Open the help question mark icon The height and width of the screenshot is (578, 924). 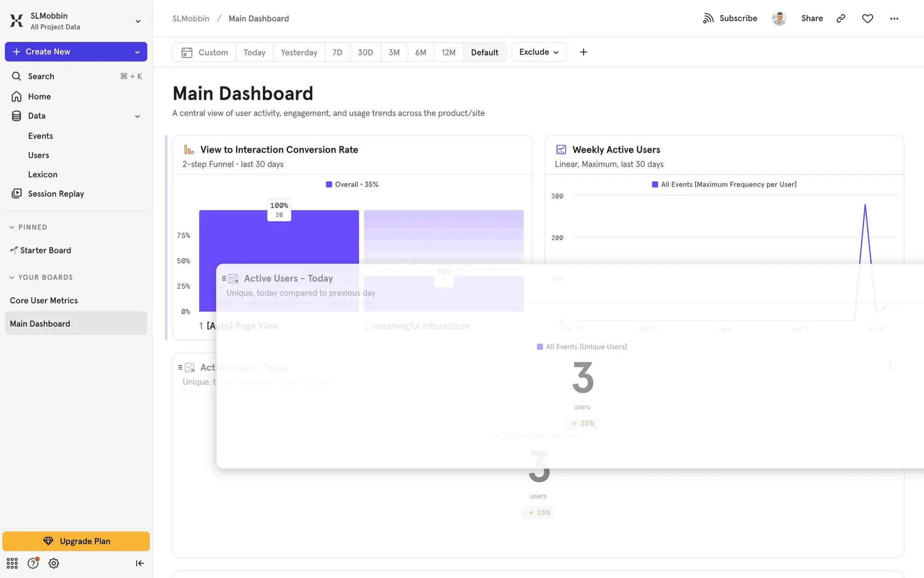33,563
